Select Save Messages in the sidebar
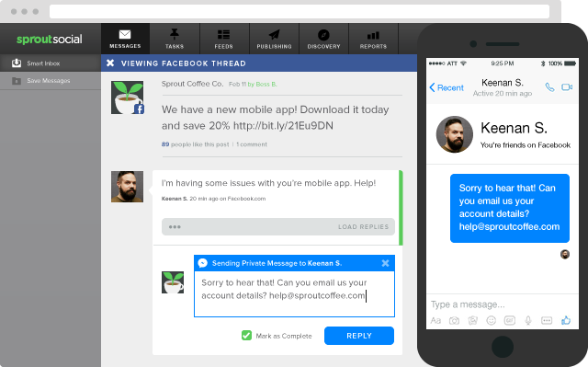The width and height of the screenshot is (588, 367). pos(51,81)
